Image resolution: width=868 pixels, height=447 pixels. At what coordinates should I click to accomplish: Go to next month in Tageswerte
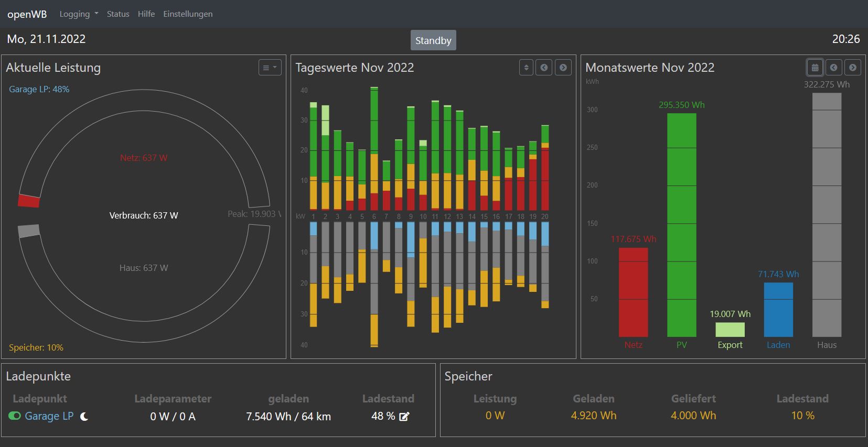tap(563, 68)
